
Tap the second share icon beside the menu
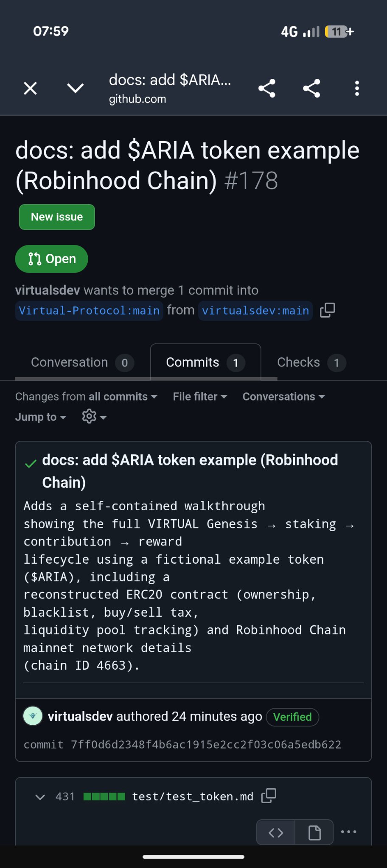(311, 88)
